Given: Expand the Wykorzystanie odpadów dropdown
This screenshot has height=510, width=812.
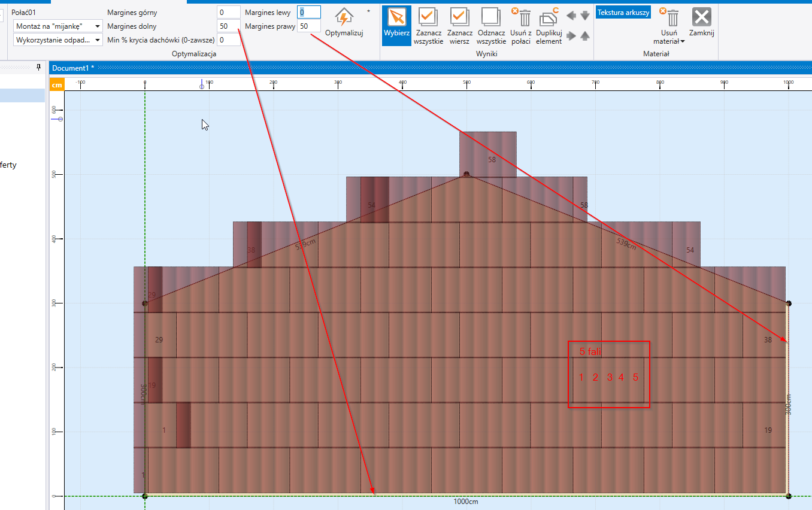Looking at the screenshot, I should pyautogui.click(x=57, y=40).
